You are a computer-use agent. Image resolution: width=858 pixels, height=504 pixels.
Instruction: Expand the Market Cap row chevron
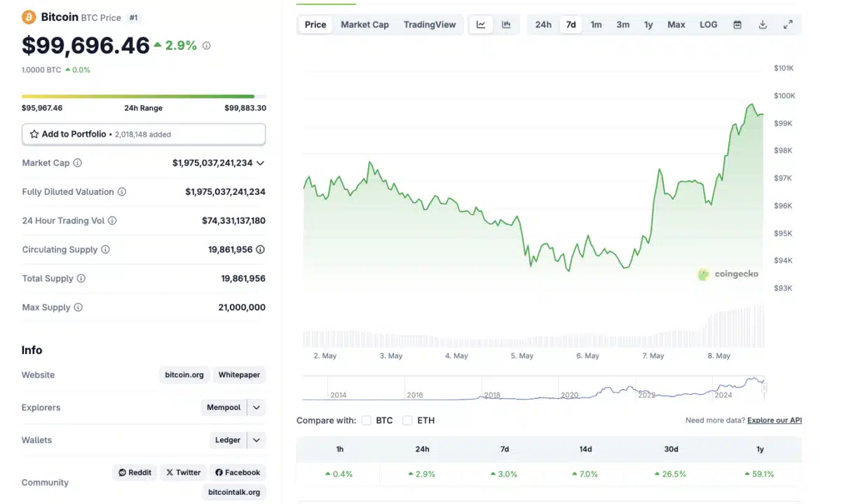point(260,163)
